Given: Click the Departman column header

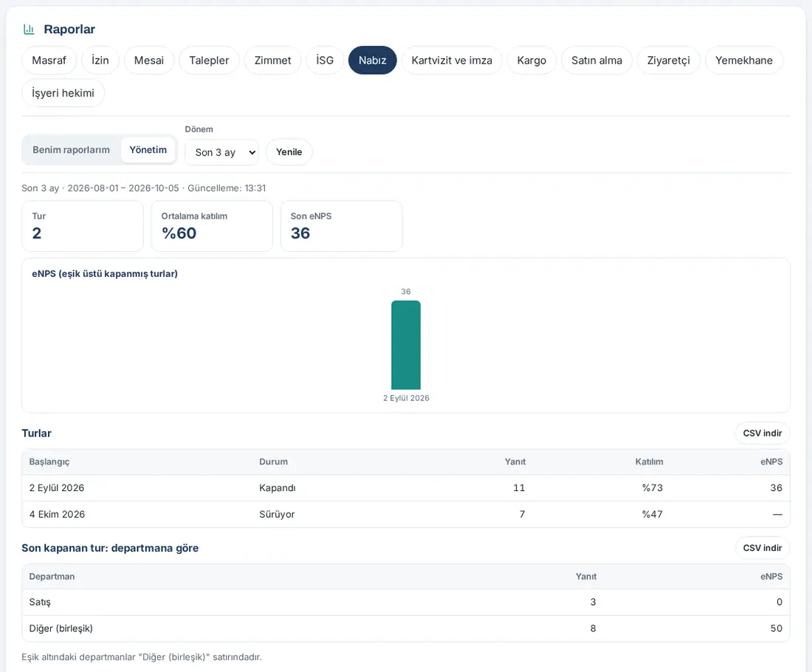Looking at the screenshot, I should point(52,577).
